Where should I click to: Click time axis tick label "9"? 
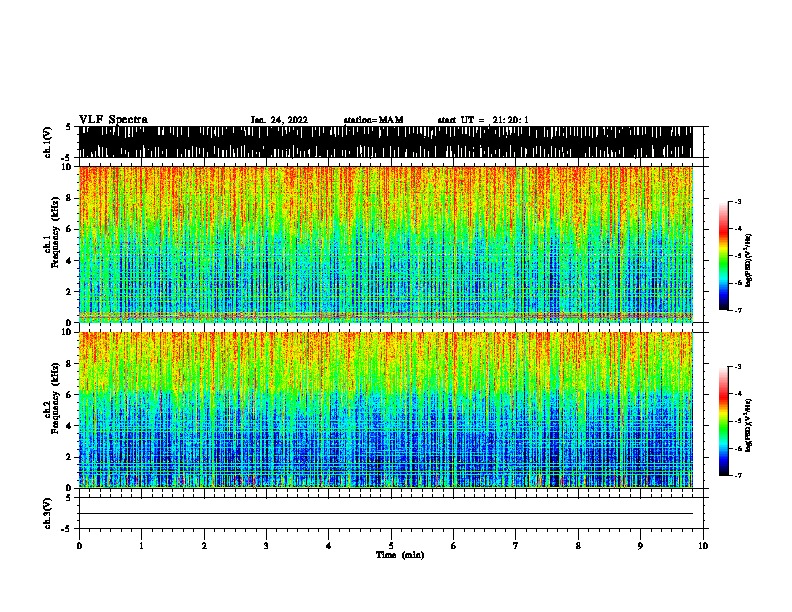tap(640, 546)
